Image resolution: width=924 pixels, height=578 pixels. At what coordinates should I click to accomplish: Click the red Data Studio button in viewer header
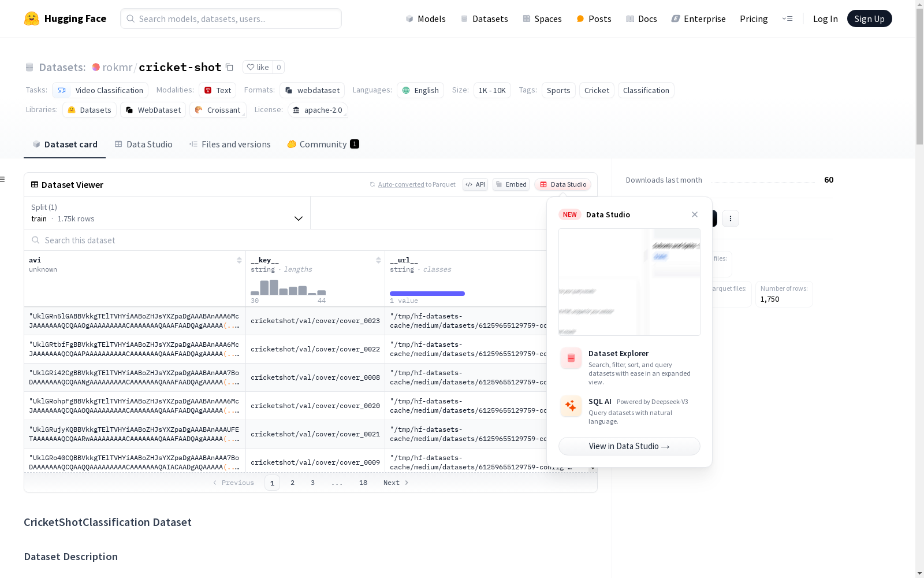(562, 184)
